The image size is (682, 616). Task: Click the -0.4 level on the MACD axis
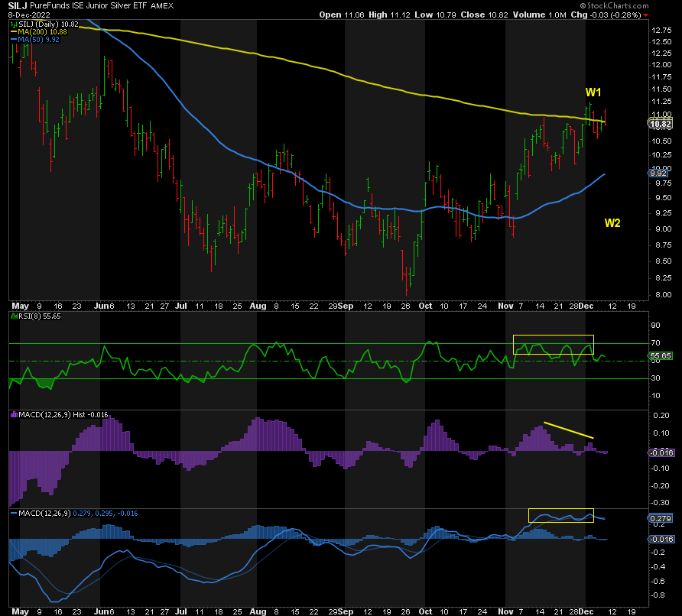coord(658,567)
